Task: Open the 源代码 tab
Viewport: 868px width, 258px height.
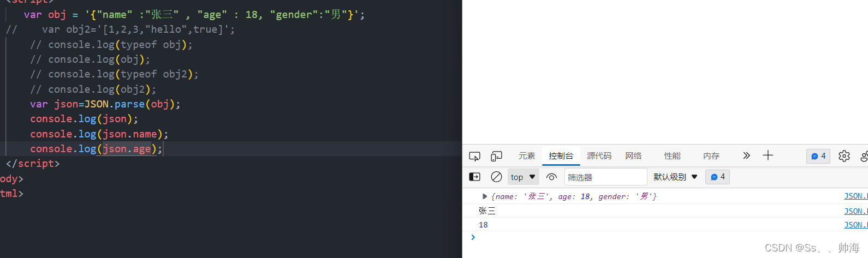Action: [599, 156]
